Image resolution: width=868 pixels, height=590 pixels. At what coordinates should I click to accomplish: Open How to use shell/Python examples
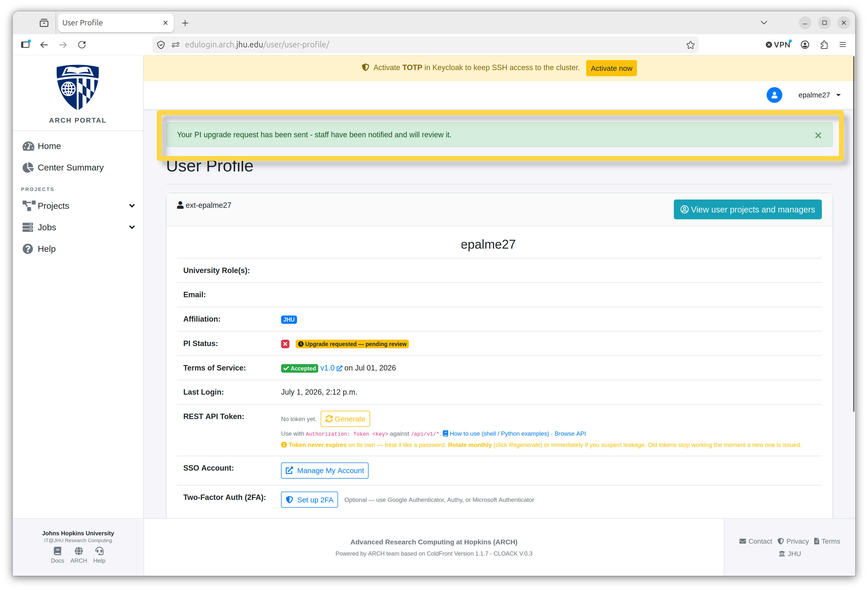pyautogui.click(x=496, y=434)
